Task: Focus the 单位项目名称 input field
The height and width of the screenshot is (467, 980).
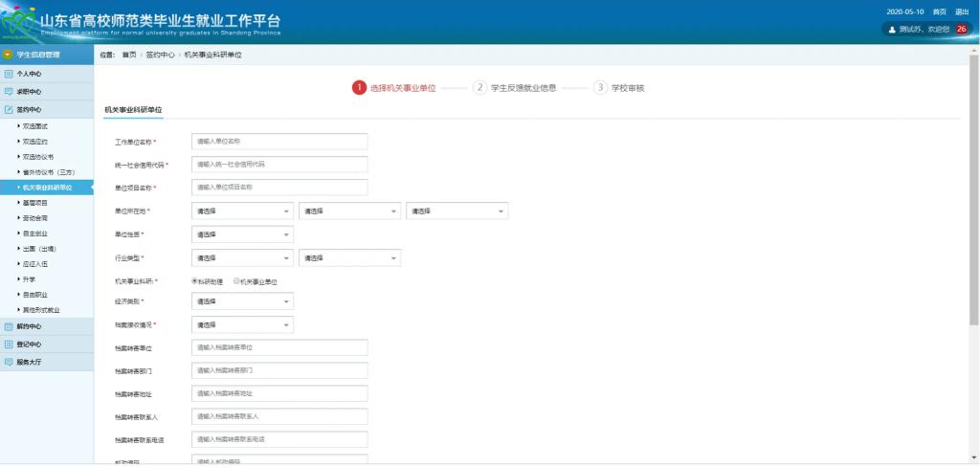Action: pyautogui.click(x=279, y=188)
